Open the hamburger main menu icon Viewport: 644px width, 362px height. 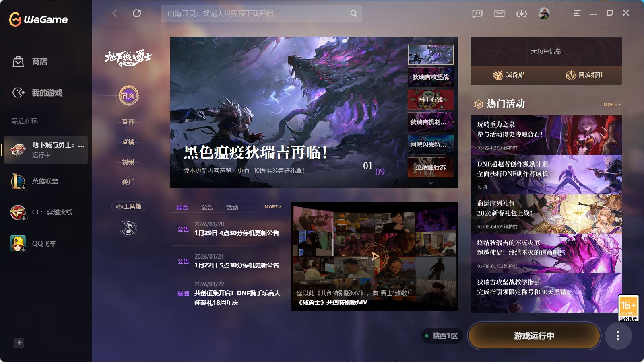point(577,14)
